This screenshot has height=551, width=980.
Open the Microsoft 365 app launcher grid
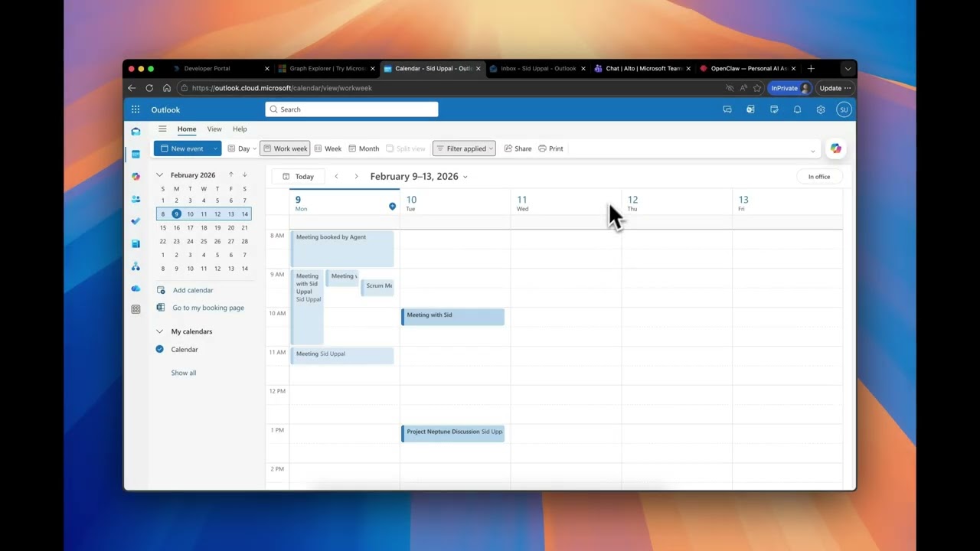click(x=136, y=109)
